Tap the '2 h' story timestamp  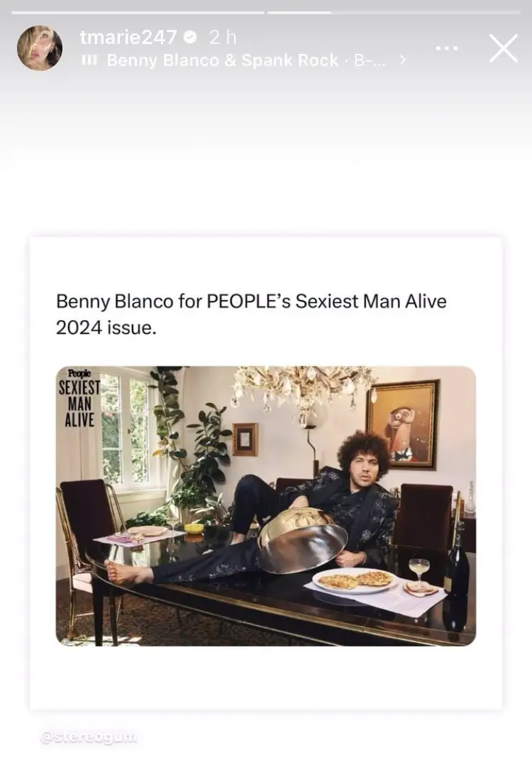[223, 37]
